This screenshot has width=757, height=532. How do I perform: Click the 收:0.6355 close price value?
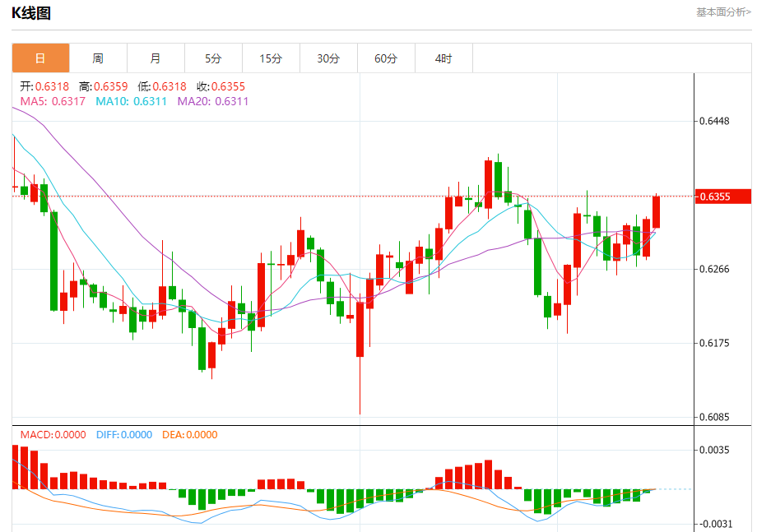pyautogui.click(x=221, y=86)
